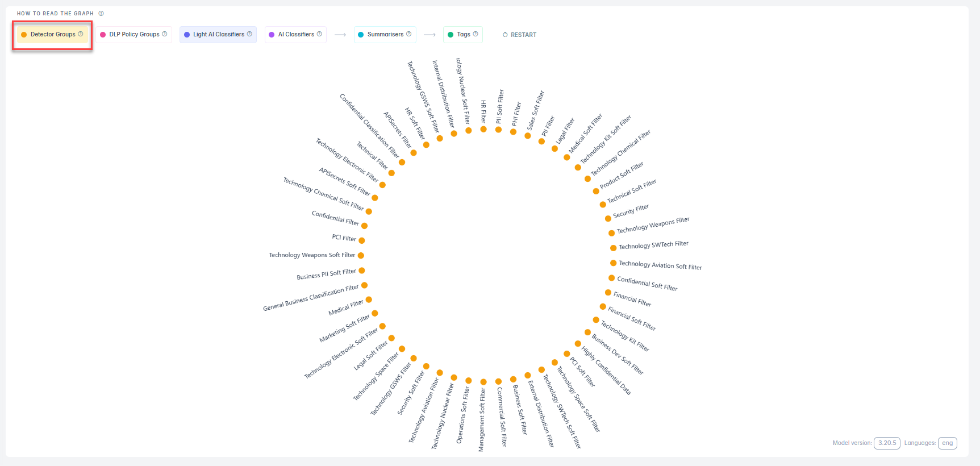The width and height of the screenshot is (980, 466).
Task: Click the help icon on AI Classifiers
Action: [x=319, y=34]
